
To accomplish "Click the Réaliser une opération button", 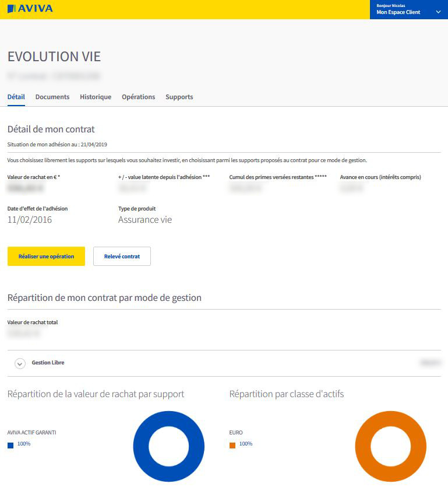I will pos(46,256).
